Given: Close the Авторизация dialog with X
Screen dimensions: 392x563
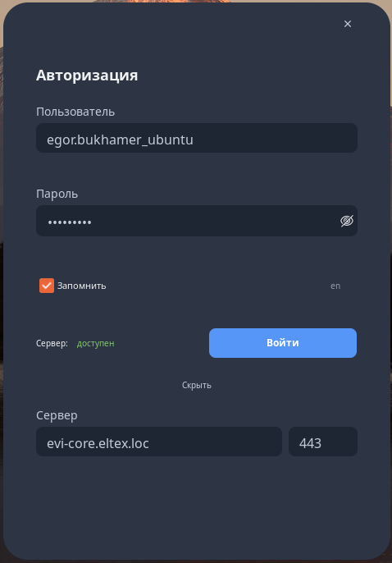Looking at the screenshot, I should (x=348, y=24).
